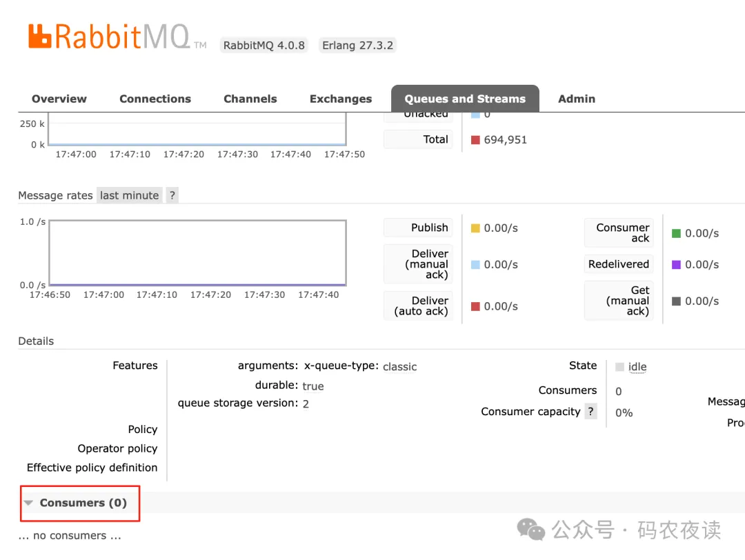
Task: Click the gray Get manual ack swatch
Action: [x=676, y=301]
